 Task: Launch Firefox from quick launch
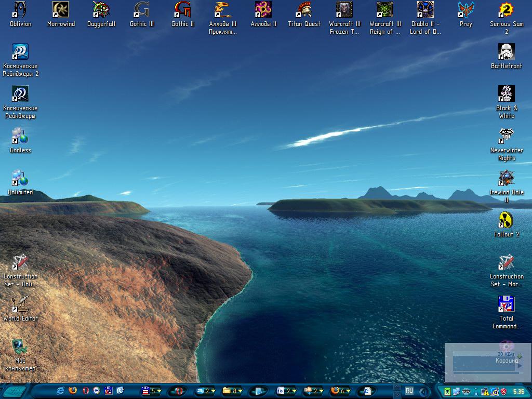click(73, 391)
